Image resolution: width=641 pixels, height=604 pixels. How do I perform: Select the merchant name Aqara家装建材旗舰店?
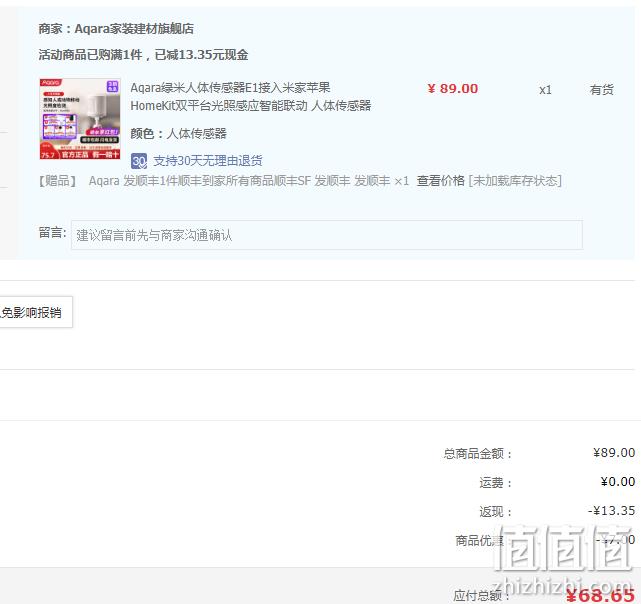pos(134,29)
